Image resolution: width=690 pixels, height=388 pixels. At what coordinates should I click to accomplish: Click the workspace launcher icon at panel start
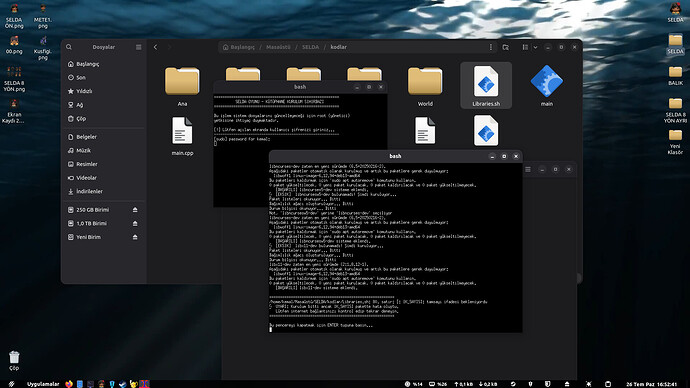click(x=11, y=384)
